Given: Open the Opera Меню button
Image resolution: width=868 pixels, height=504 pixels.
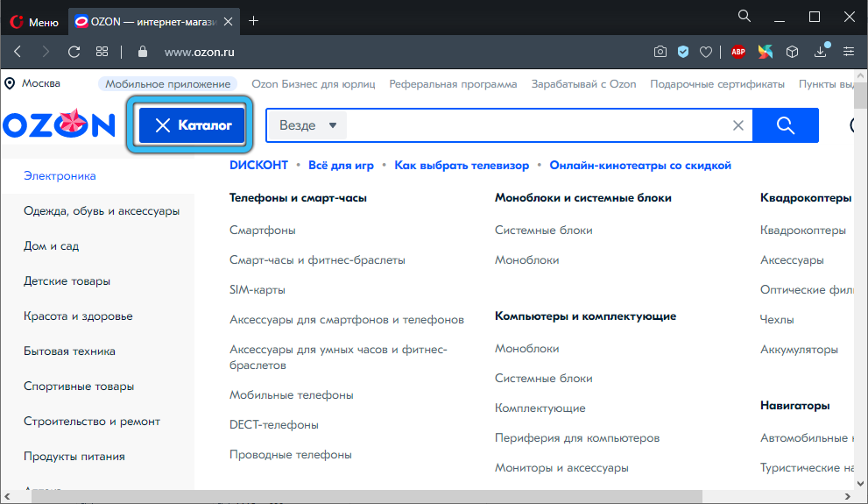Looking at the screenshot, I should tap(34, 22).
